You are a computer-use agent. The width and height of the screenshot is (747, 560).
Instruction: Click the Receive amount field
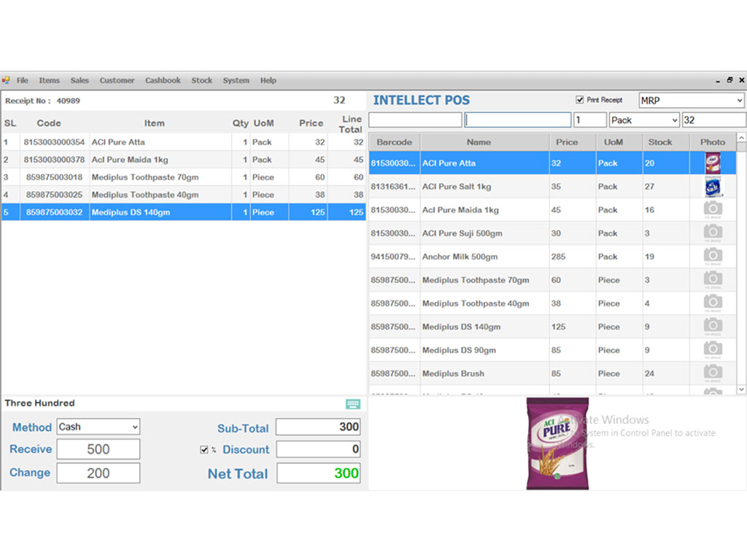pos(98,450)
